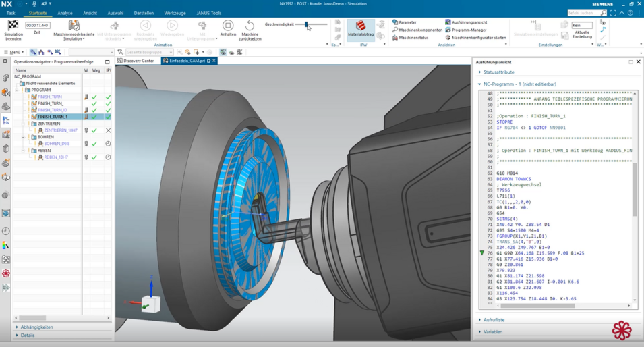The width and height of the screenshot is (644, 347).
Task: Expand Variablen section
Action: pyautogui.click(x=491, y=331)
